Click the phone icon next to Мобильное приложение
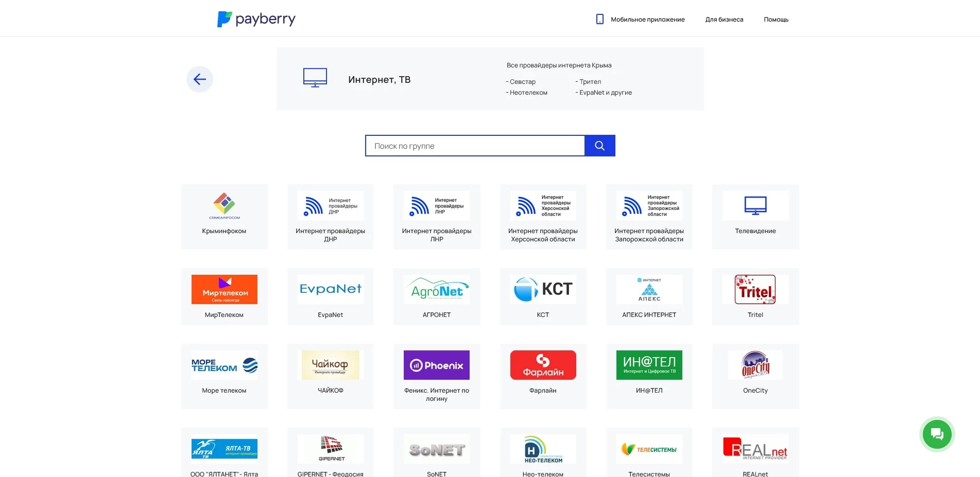The width and height of the screenshot is (980, 477). click(599, 19)
